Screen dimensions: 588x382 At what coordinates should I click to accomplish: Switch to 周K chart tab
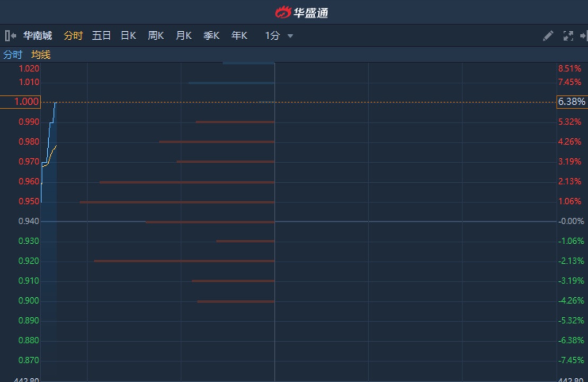[156, 35]
